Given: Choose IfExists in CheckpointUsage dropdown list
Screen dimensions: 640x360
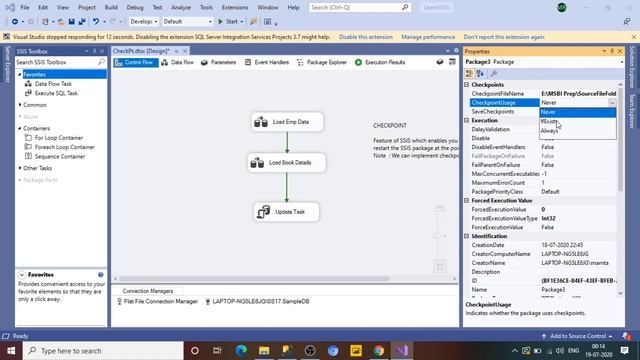Looking at the screenshot, I should [578, 121].
